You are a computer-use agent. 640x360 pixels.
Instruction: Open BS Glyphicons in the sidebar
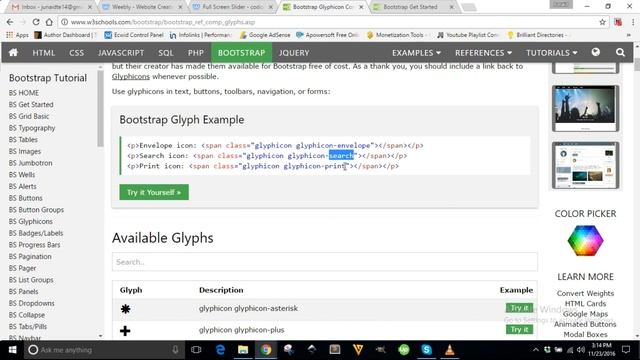(31, 221)
